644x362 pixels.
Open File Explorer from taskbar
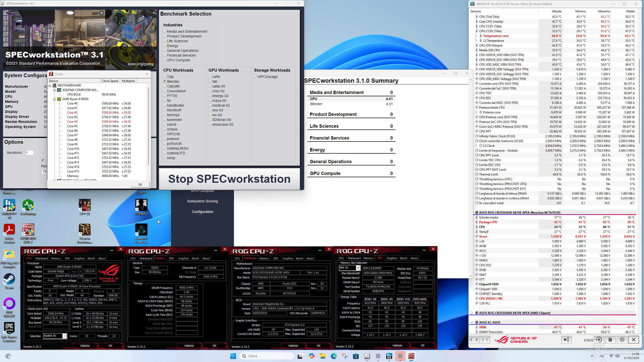point(323,356)
